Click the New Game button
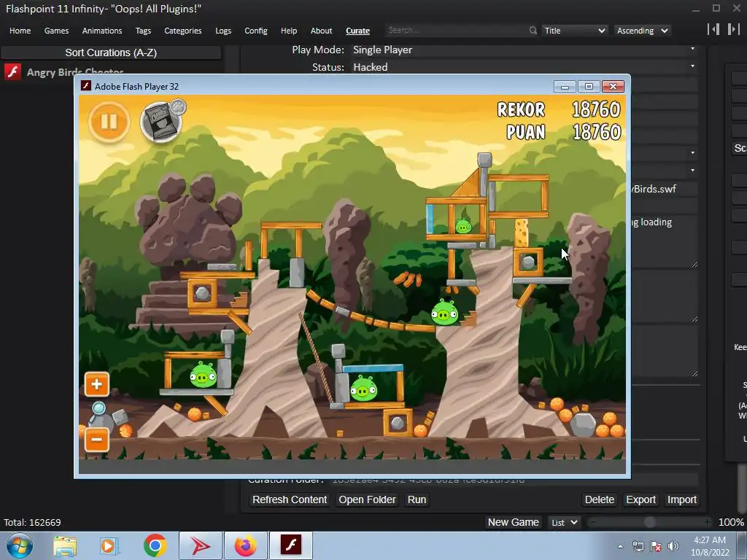Image resolution: width=747 pixels, height=560 pixels. [513, 522]
